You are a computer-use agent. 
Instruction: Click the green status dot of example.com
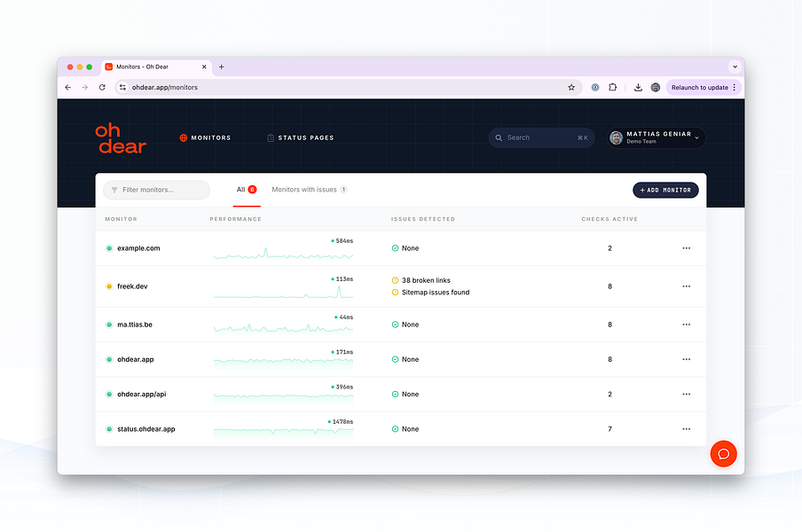coord(109,248)
